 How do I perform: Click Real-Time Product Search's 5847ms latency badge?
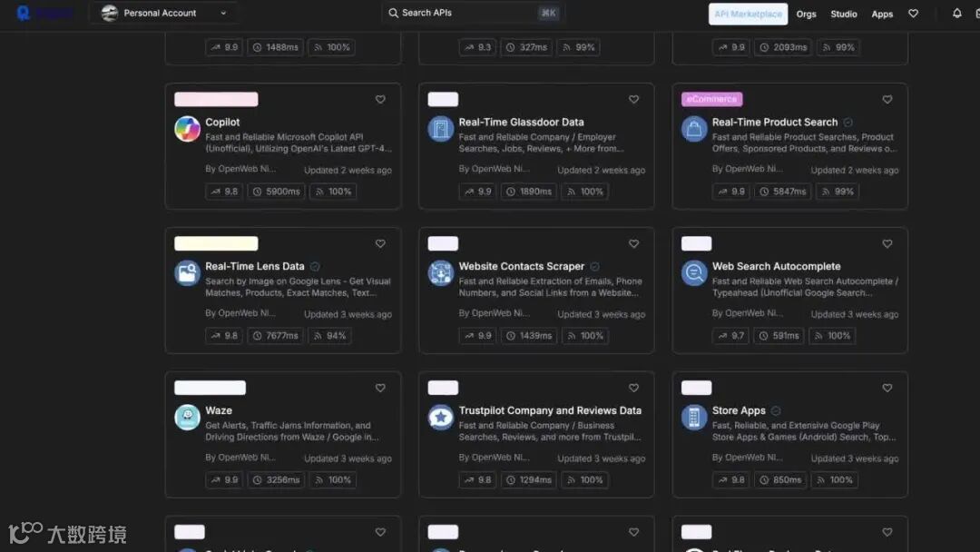782,192
